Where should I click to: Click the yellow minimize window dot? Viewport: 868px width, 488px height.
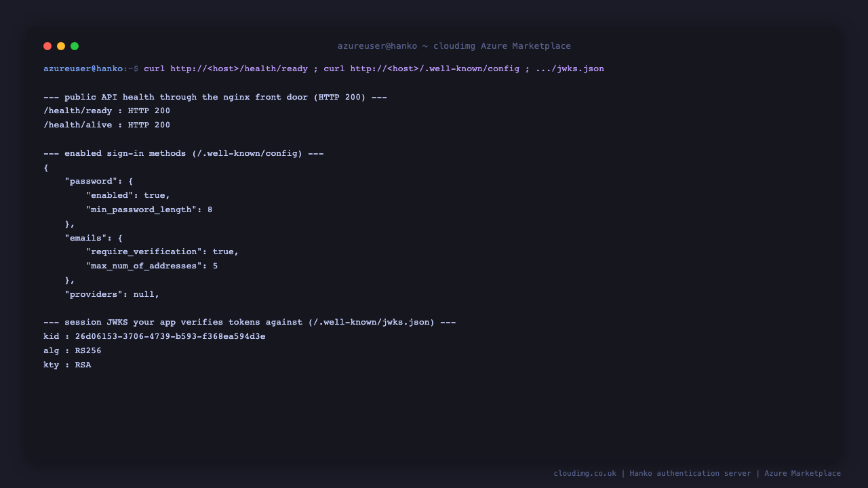(x=61, y=46)
